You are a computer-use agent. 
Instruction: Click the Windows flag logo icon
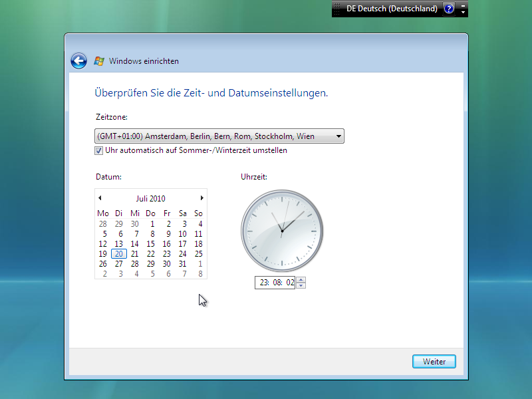coord(100,61)
